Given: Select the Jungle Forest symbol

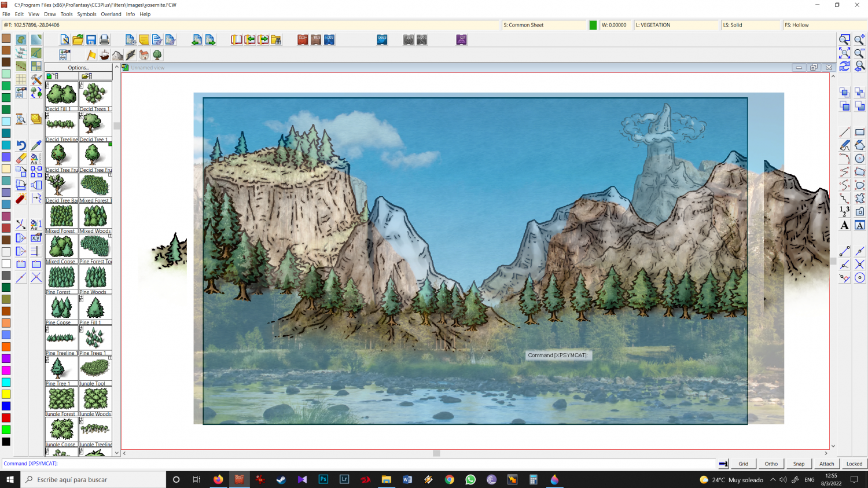Looking at the screenshot, I should [61, 402].
